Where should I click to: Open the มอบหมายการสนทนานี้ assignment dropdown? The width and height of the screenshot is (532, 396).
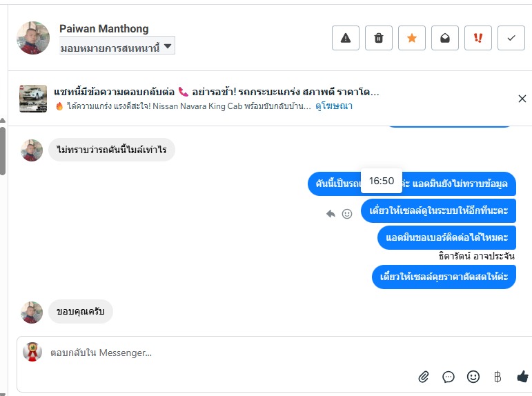(x=117, y=47)
